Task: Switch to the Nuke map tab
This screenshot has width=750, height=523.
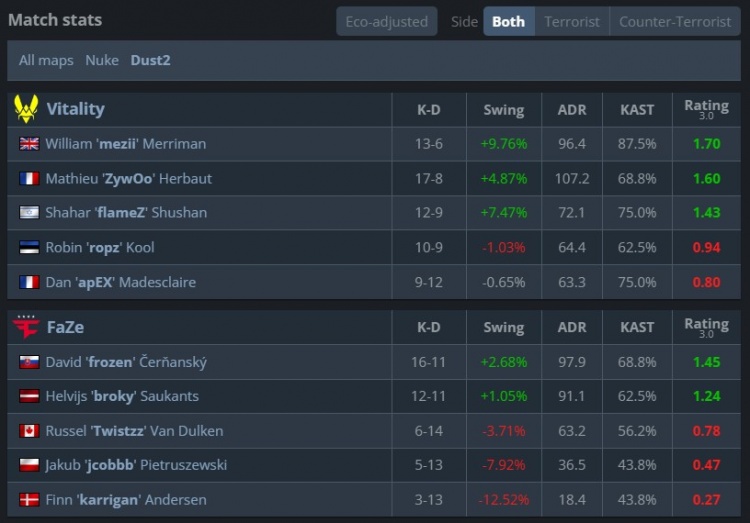Action: tap(102, 60)
